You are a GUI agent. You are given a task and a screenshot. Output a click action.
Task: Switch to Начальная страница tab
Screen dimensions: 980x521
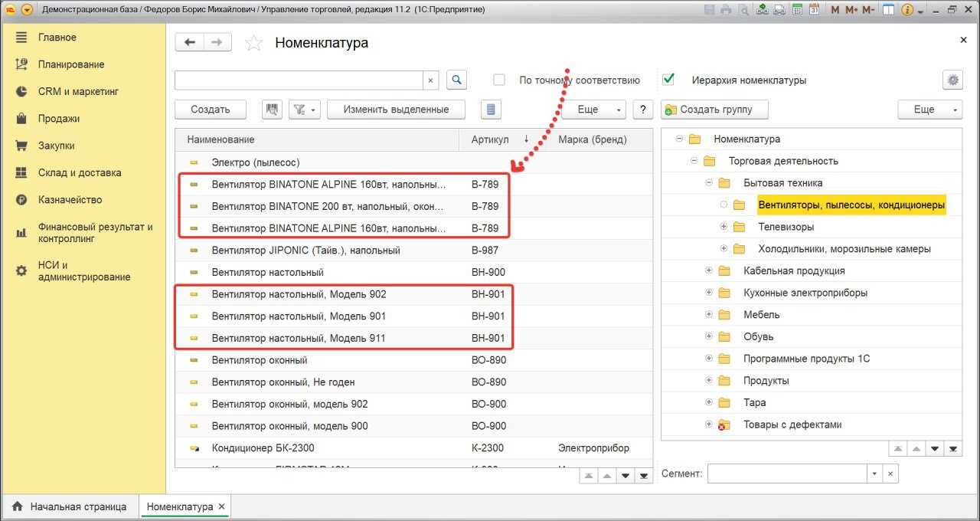point(70,506)
